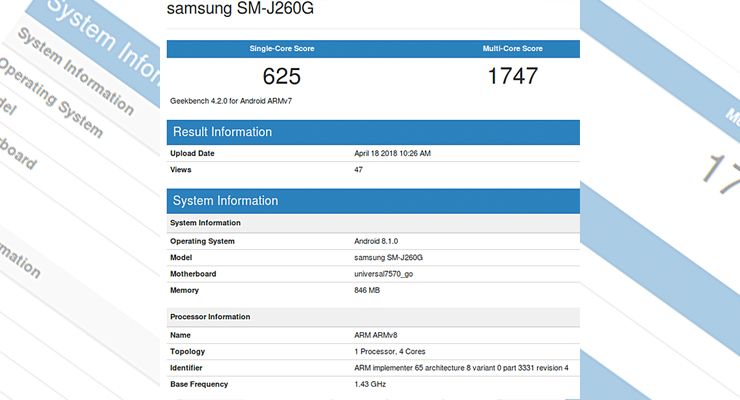Click the Geekbench 4.2.0 for Android ARMv7 text
Viewport: 740px width, 400px height.
(x=231, y=101)
